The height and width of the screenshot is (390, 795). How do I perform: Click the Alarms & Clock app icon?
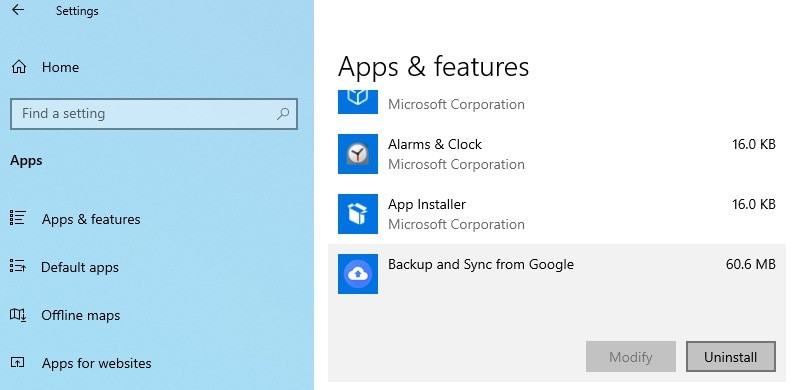358,154
